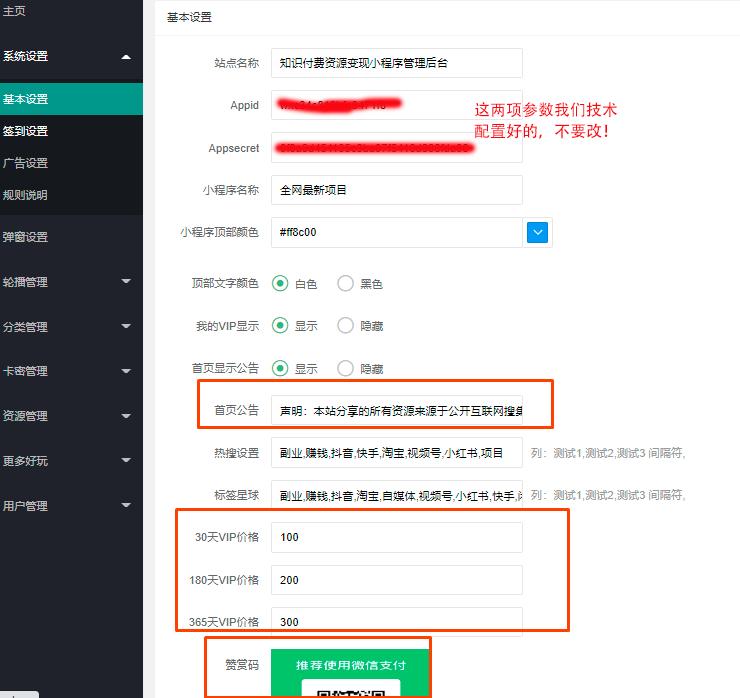Image resolution: width=740 pixels, height=698 pixels.
Task: Expand the 卡密管理 menu arrow
Action: (x=126, y=371)
